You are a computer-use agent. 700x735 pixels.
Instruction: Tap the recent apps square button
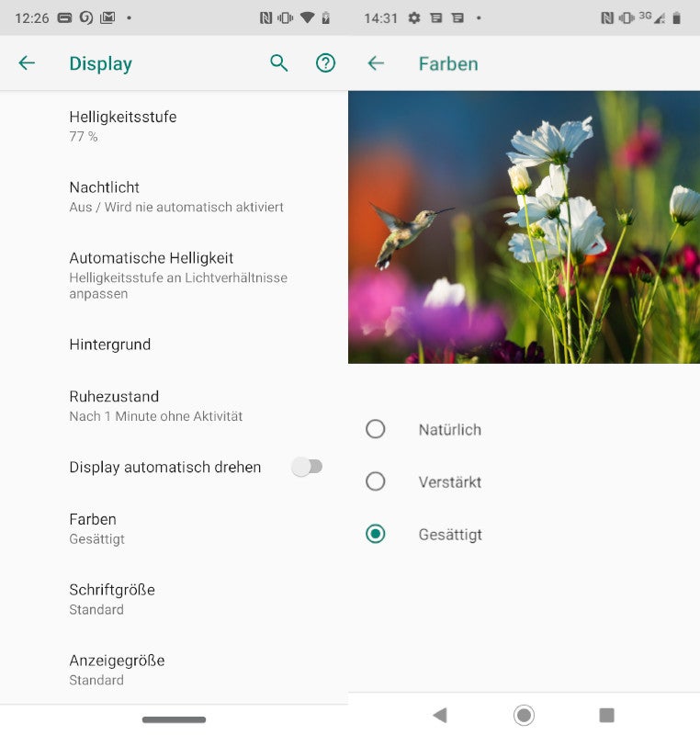[607, 716]
